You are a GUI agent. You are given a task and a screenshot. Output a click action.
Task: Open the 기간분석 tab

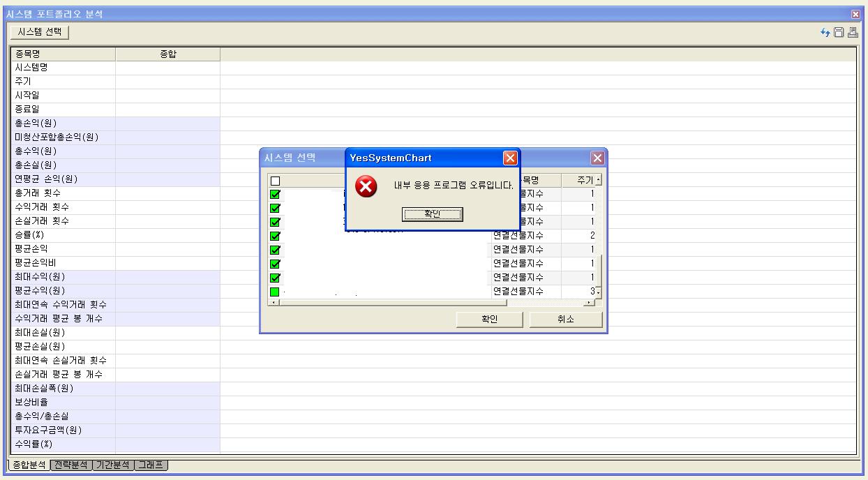coord(113,465)
